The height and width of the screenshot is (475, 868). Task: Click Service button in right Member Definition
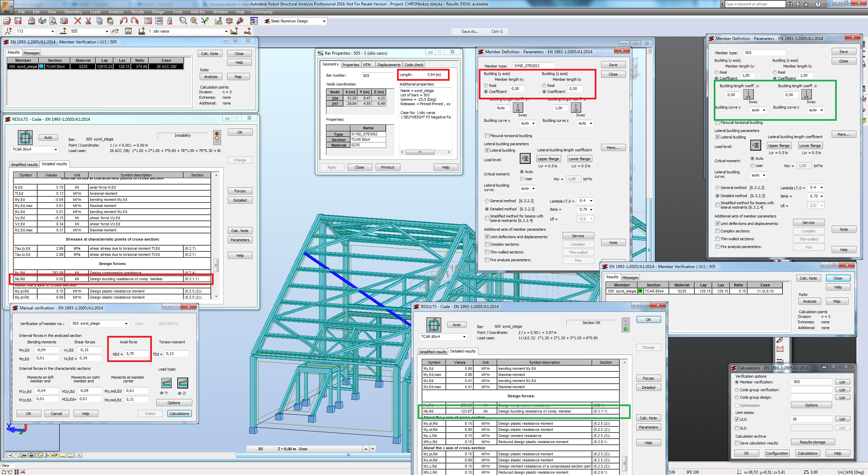click(808, 223)
